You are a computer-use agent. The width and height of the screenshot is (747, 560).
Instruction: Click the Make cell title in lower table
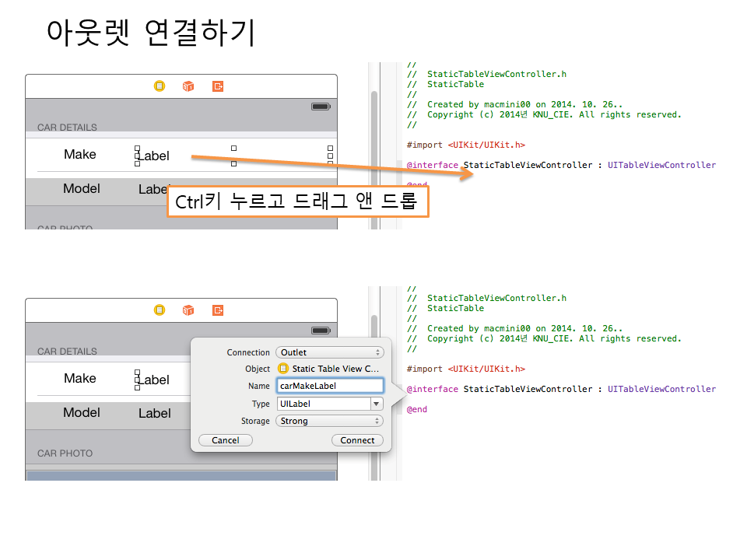[x=80, y=379]
